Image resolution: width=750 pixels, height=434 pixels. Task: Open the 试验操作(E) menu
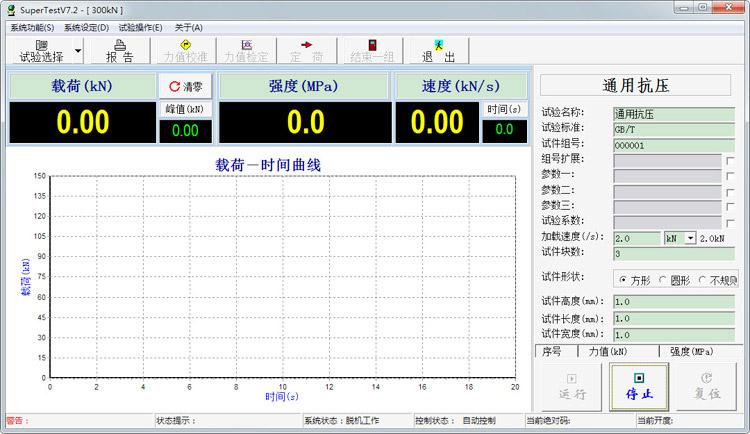140,27
